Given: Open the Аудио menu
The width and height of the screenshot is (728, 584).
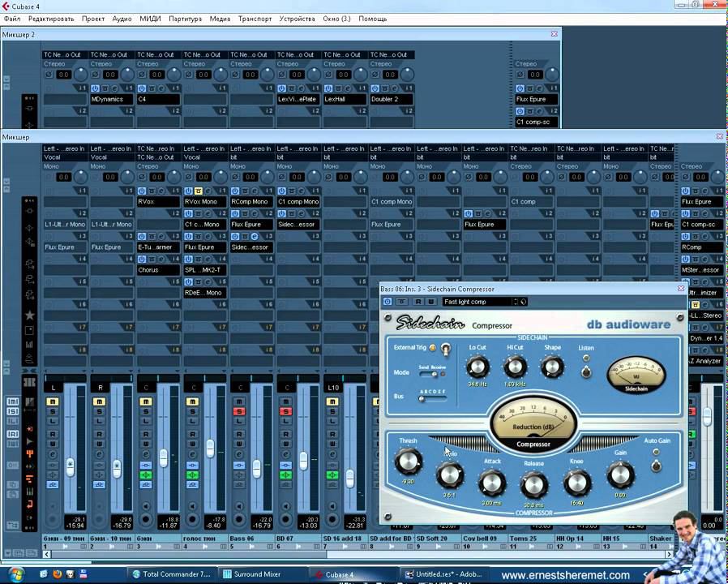Looking at the screenshot, I should pos(122,19).
